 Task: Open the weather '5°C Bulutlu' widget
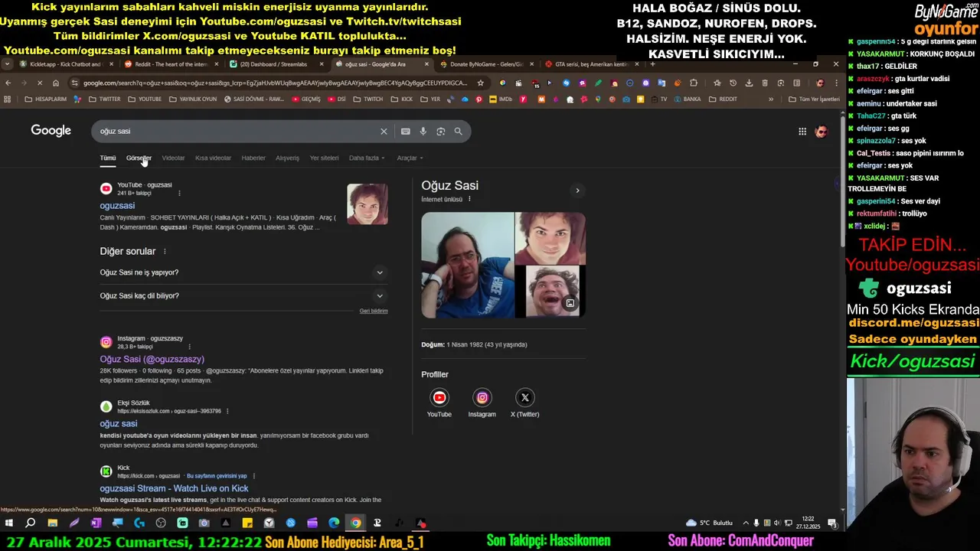pos(710,523)
